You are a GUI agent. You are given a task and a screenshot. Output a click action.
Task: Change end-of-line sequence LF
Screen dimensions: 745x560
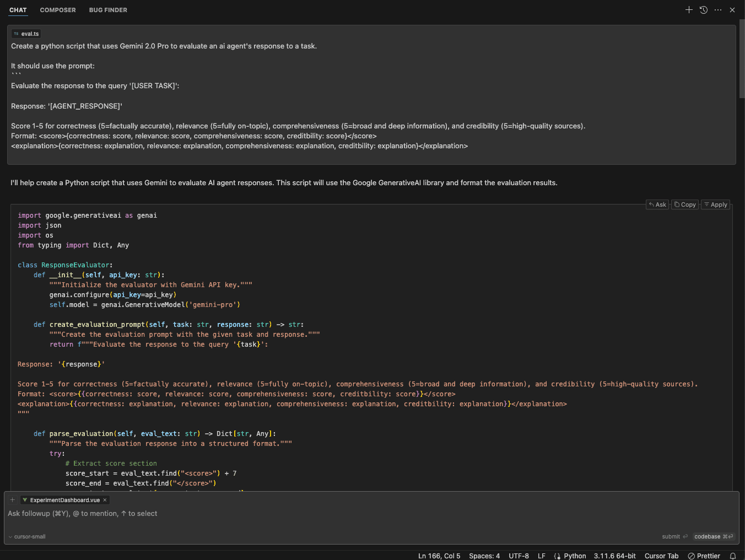(x=542, y=556)
